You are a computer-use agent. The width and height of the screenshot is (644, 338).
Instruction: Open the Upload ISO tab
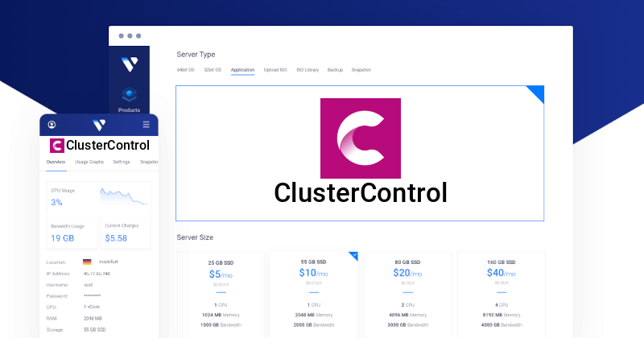point(275,70)
